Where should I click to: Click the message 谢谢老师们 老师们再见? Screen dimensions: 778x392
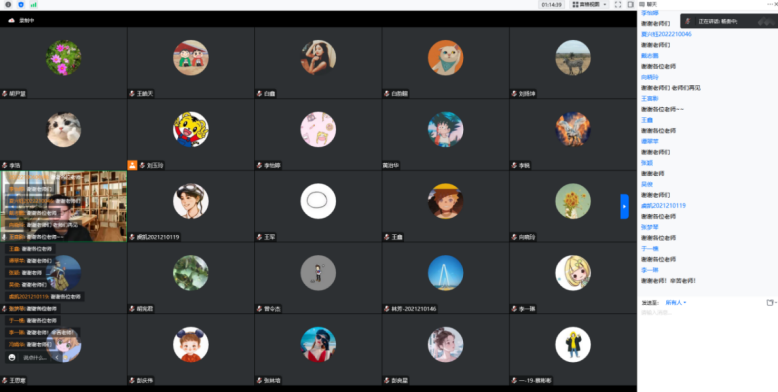[x=671, y=88]
